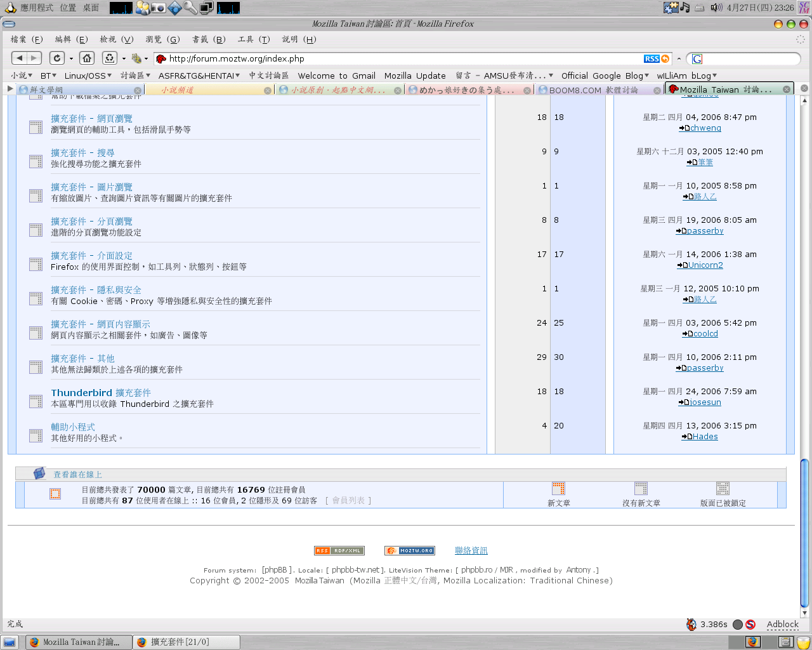Click the latest-post icon before Hades
The image size is (812, 650).
click(686, 437)
